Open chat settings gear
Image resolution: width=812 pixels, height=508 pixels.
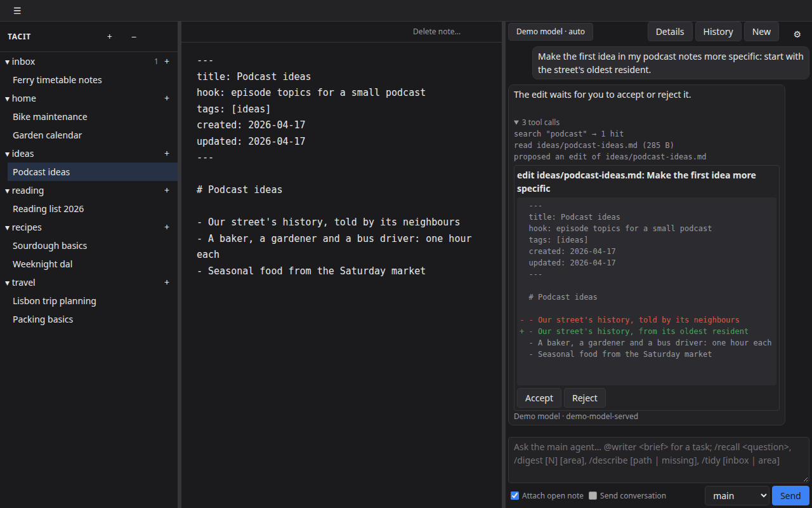[x=797, y=34]
